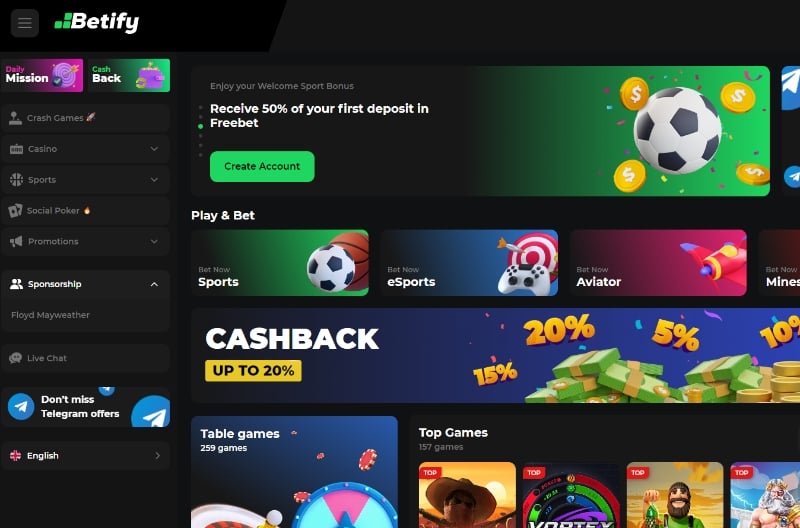
Task: Click the Betify logo
Action: pos(97,22)
